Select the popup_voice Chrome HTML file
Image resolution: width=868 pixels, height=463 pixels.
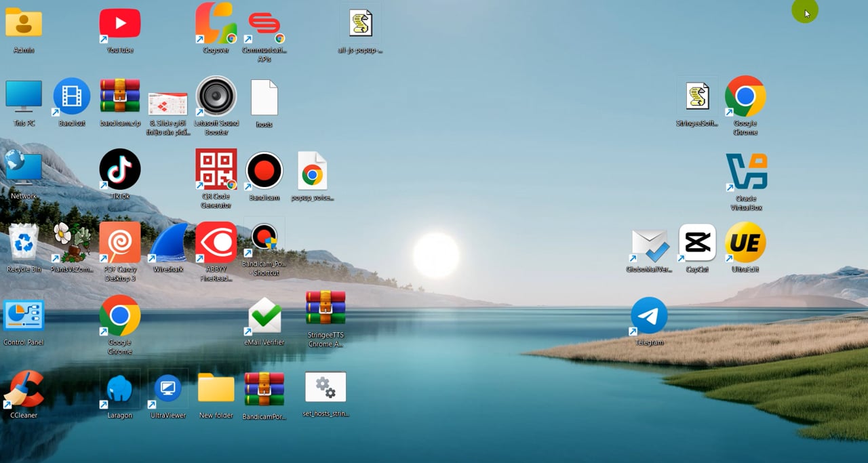(313, 171)
